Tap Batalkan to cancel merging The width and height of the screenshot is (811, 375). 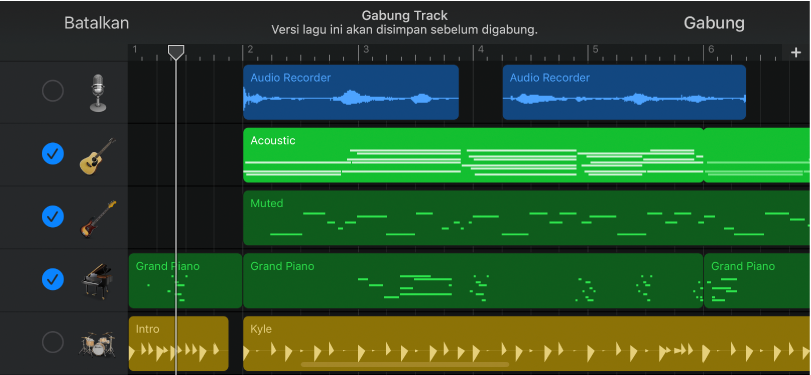[96, 23]
